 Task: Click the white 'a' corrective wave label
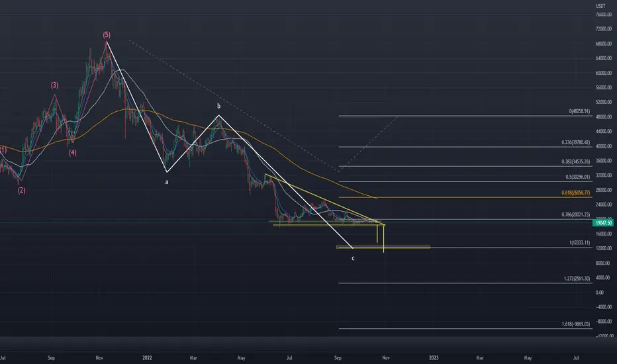(167, 182)
